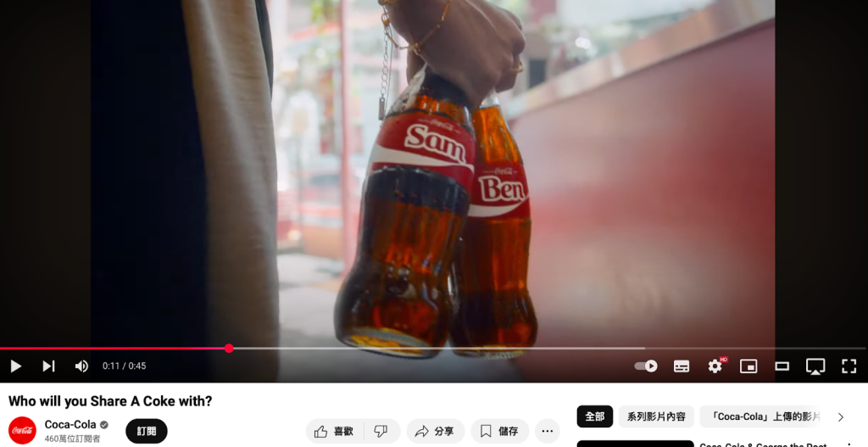This screenshot has width=868, height=447.
Task: Subscribe with the 訂閱 button
Action: click(147, 431)
